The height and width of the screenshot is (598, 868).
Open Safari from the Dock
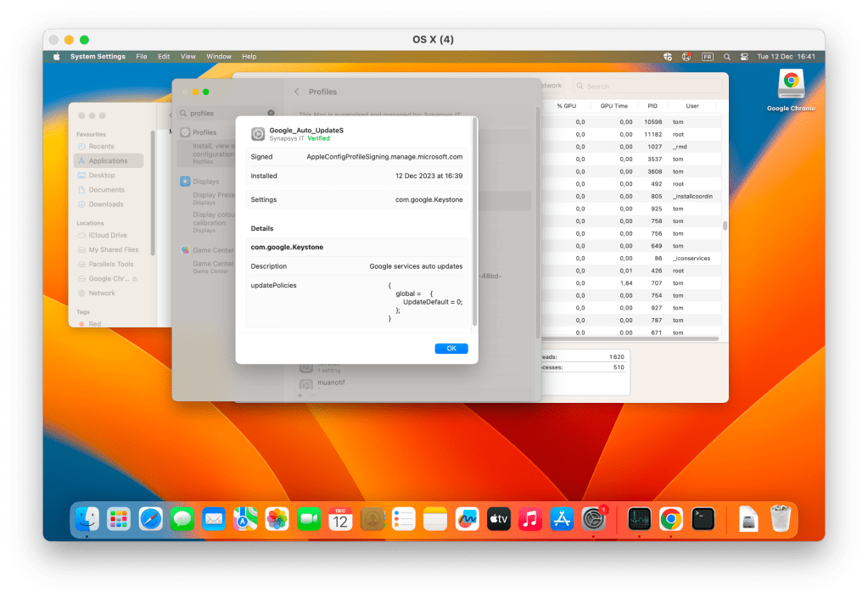coord(150,518)
